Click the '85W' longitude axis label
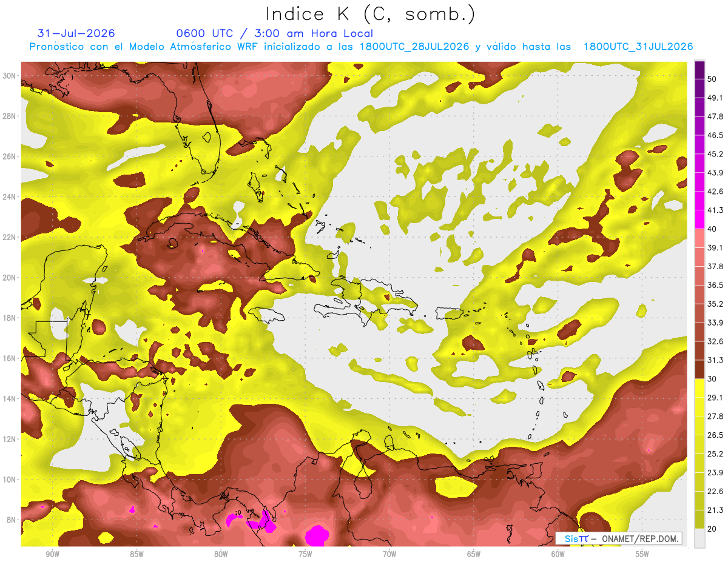 (x=137, y=554)
